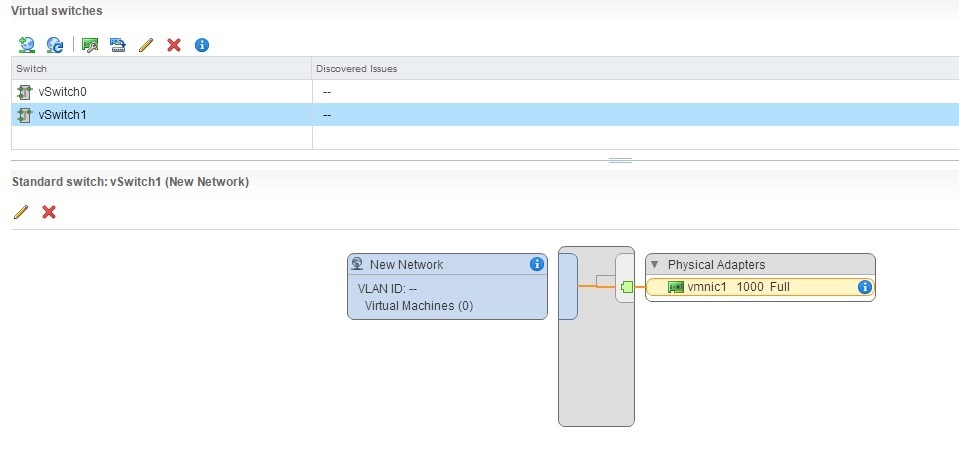959x454 pixels.
Task: Click the VLAN ID label
Action: (x=387, y=288)
